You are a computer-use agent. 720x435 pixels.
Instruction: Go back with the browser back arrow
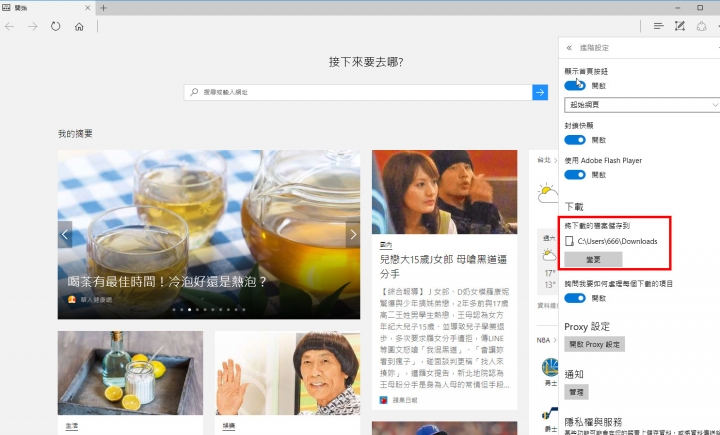[x=10, y=27]
